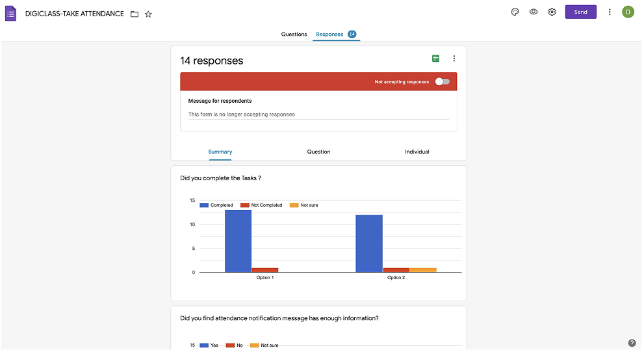This screenshot has width=644, height=352.
Task: Switch to the Individual view tab
Action: 417,152
